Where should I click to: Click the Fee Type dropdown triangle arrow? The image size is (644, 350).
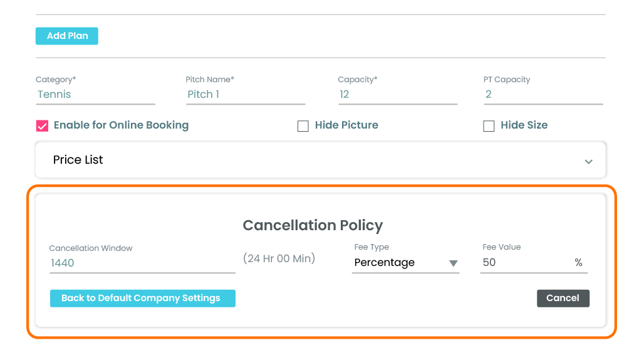(454, 263)
